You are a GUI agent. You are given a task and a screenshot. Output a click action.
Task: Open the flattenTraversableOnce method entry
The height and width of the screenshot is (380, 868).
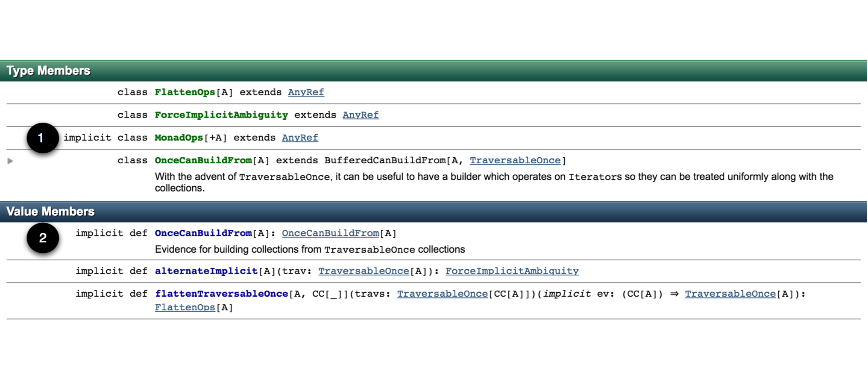point(221,294)
